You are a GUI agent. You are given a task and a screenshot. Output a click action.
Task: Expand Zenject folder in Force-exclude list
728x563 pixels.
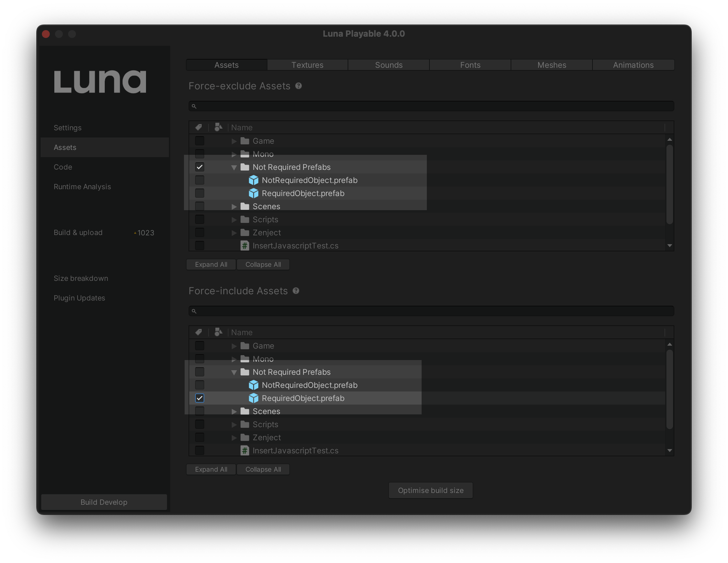(x=234, y=233)
